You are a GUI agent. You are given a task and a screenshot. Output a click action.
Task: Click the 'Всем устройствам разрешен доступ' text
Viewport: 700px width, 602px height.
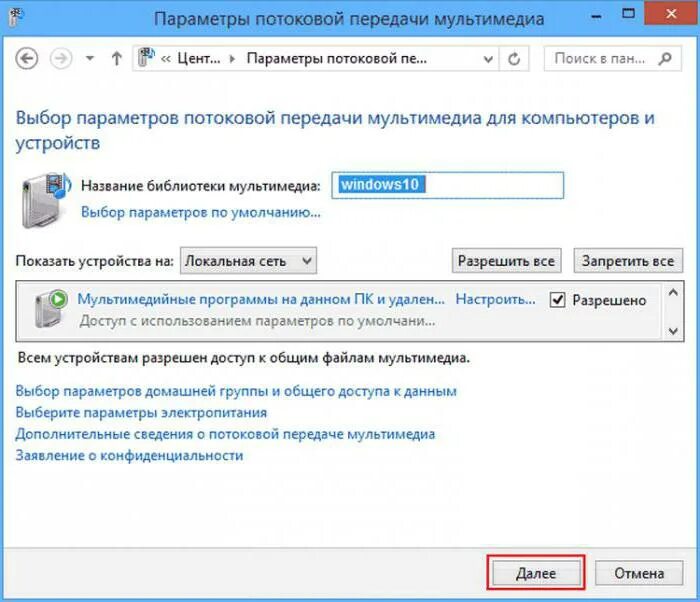(x=244, y=358)
